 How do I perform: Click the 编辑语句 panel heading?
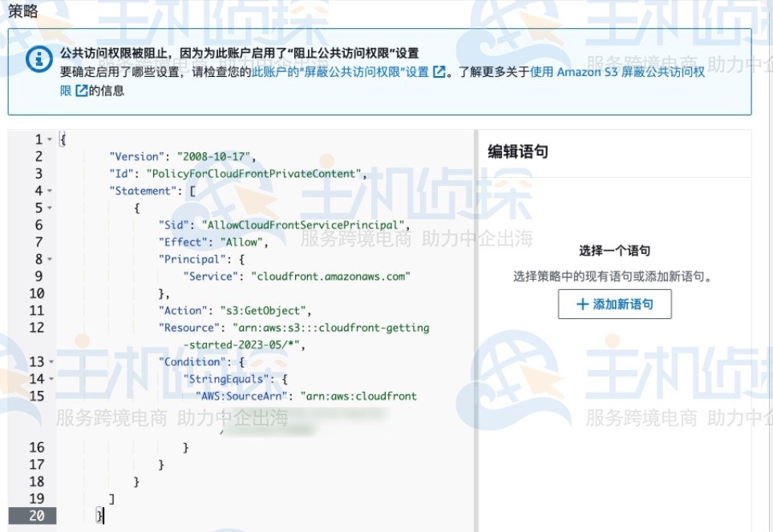coord(518,151)
